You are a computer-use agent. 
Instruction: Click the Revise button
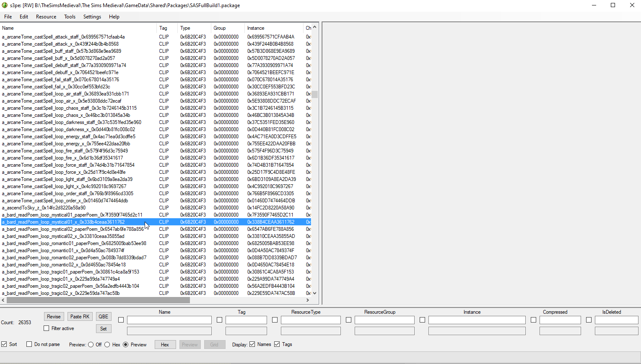[x=54, y=317]
